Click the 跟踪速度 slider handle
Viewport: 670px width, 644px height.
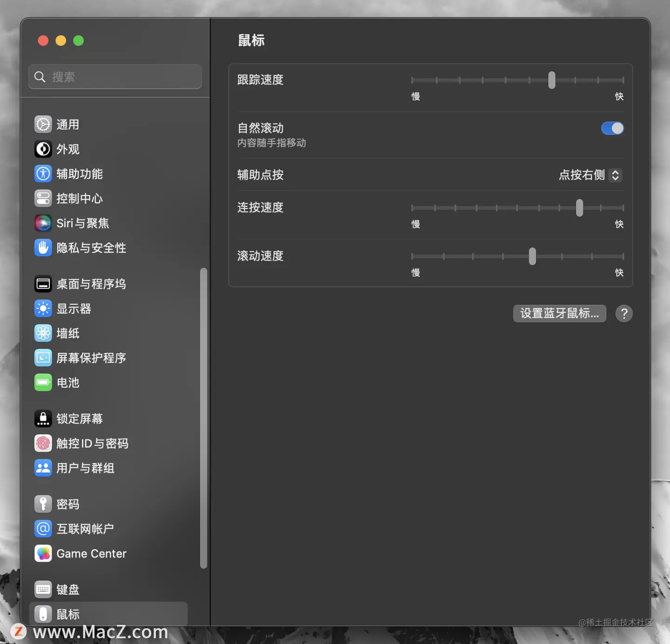552,80
